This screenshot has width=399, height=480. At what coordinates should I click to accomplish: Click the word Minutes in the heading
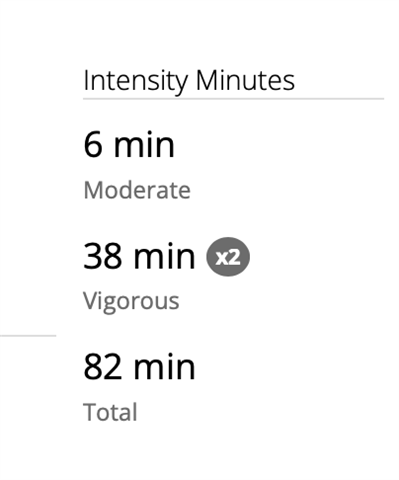click(245, 80)
